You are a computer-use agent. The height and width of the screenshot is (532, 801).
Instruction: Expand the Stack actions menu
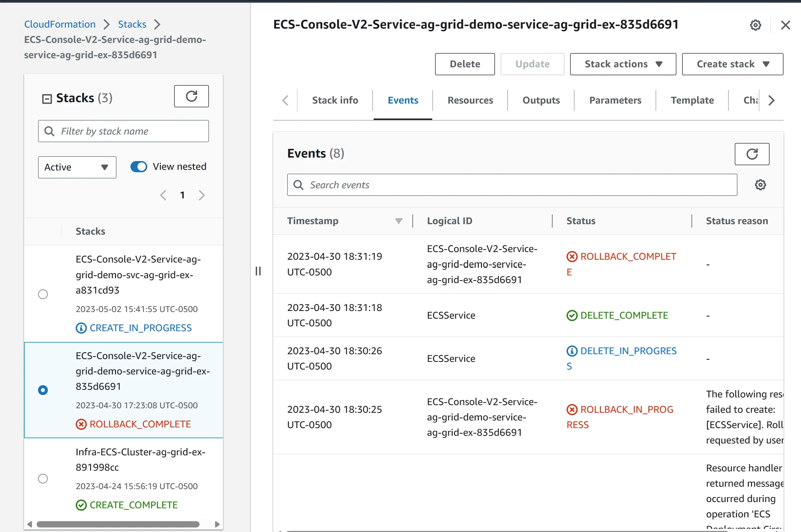point(623,64)
